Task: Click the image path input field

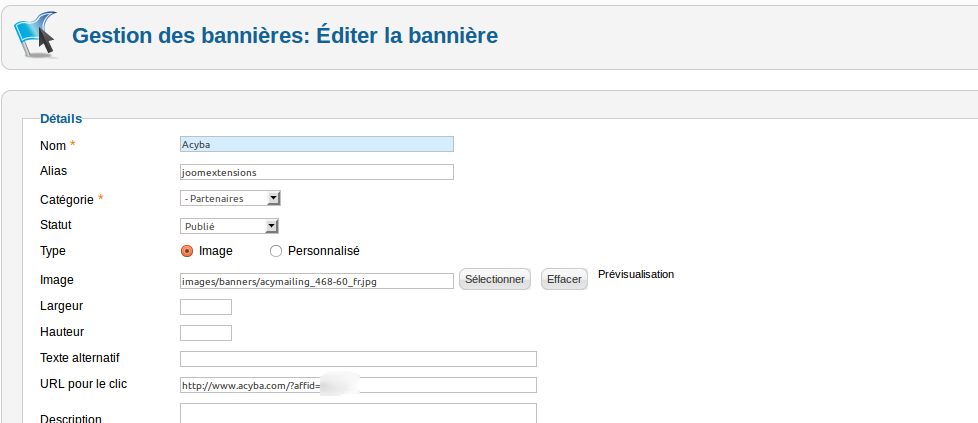Action: [x=316, y=281]
